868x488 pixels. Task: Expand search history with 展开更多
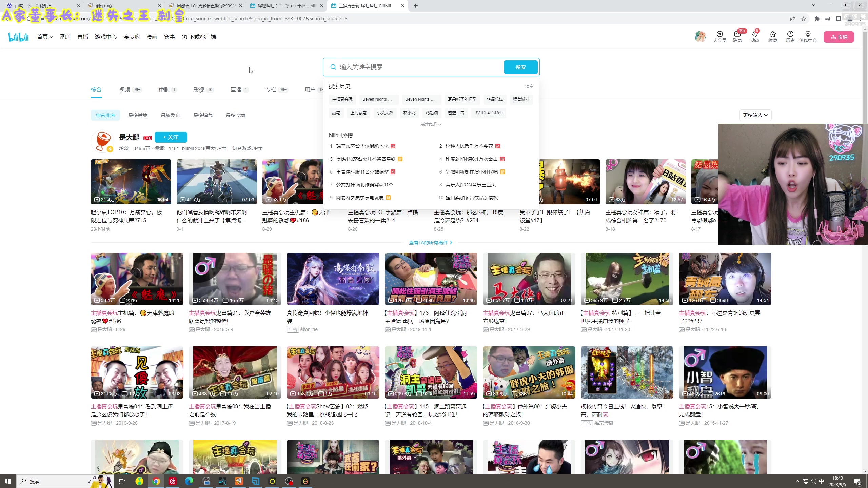(431, 124)
